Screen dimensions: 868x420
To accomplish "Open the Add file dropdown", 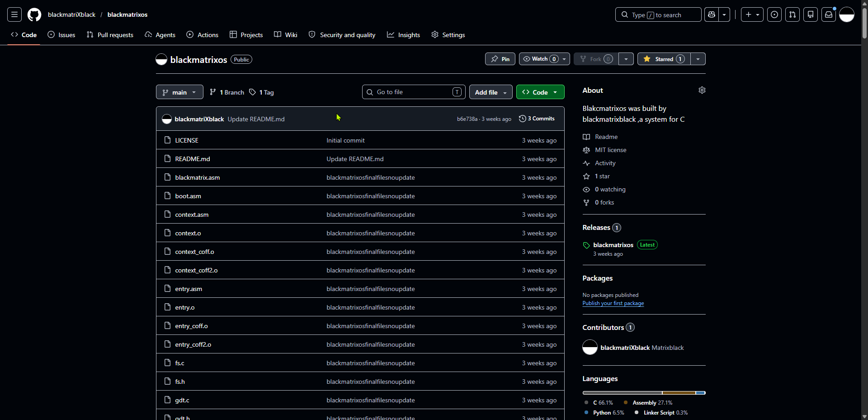I will (491, 92).
